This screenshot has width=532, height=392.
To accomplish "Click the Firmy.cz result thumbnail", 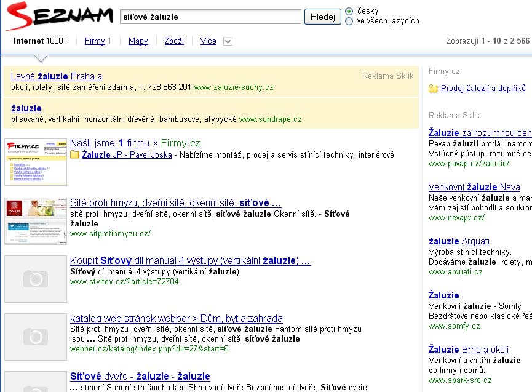I will coord(36,162).
